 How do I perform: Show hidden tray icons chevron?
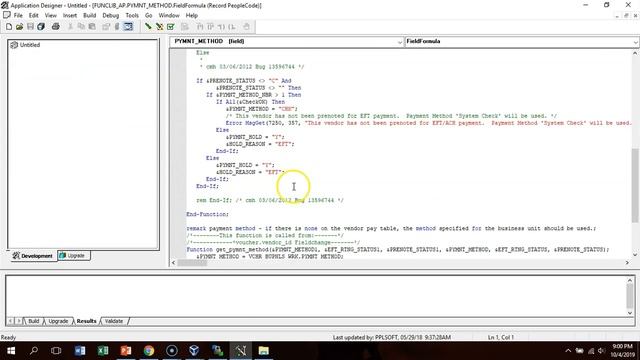point(568,351)
